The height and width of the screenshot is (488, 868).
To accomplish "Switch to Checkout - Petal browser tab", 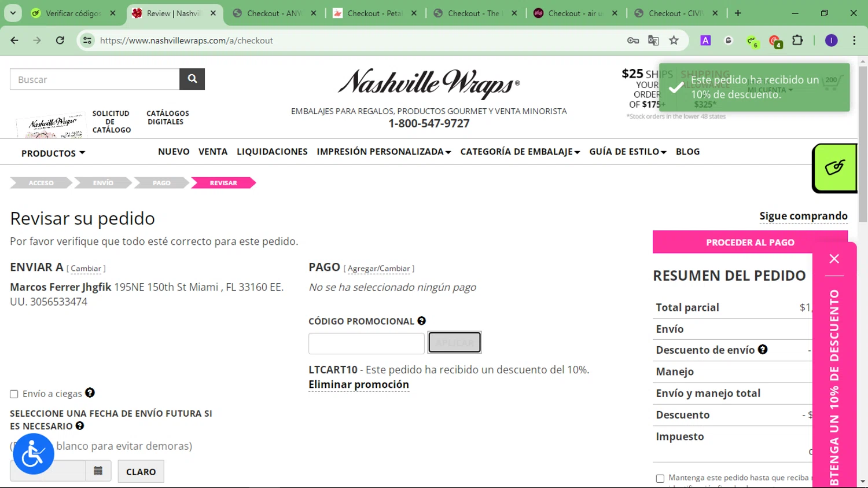I will [x=375, y=13].
